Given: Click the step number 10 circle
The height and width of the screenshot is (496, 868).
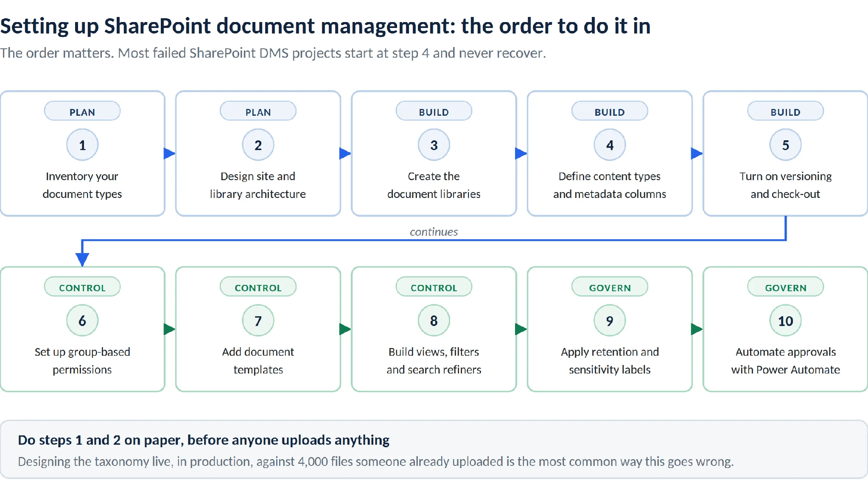Looking at the screenshot, I should (x=786, y=320).
